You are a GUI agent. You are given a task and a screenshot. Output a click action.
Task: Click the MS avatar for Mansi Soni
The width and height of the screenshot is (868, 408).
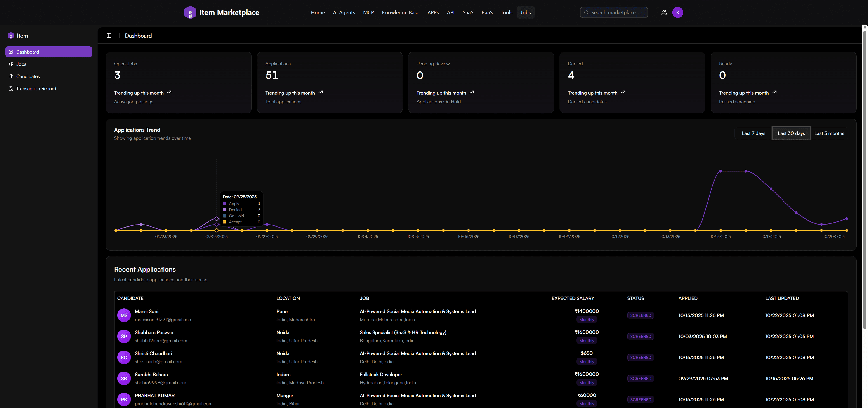point(124,315)
